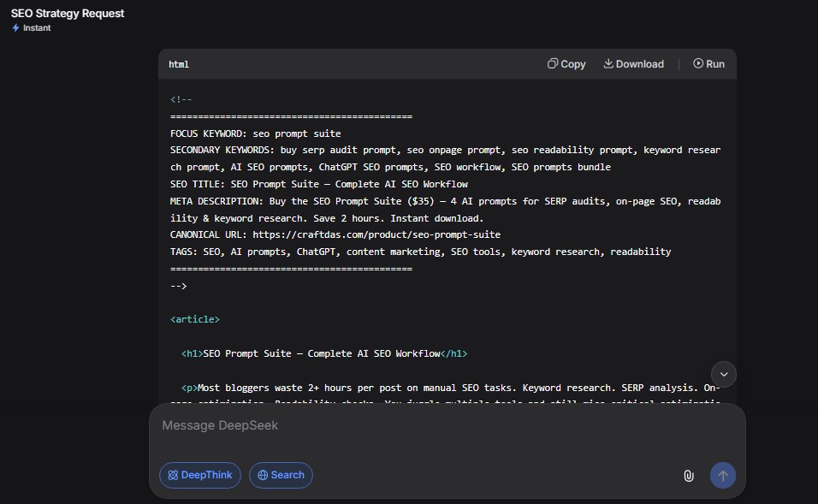
Task: Click the scroll-to-bottom chevron button
Action: coord(724,374)
